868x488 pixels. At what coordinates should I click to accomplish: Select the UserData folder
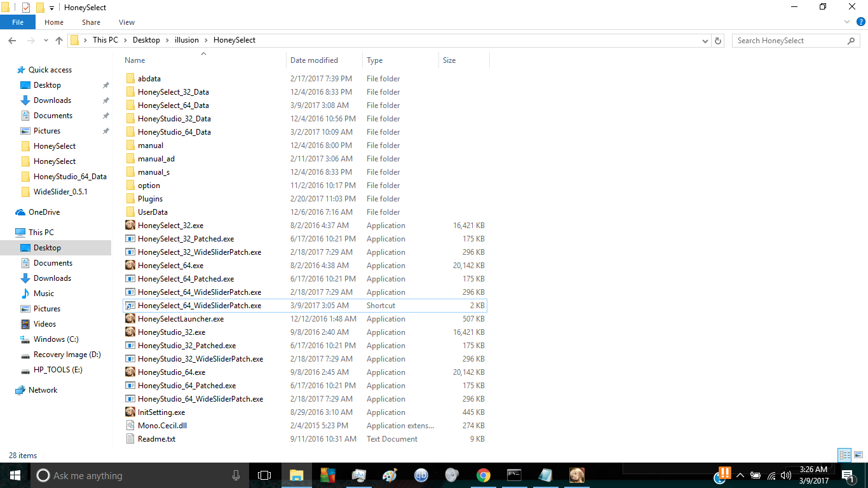tap(153, 212)
